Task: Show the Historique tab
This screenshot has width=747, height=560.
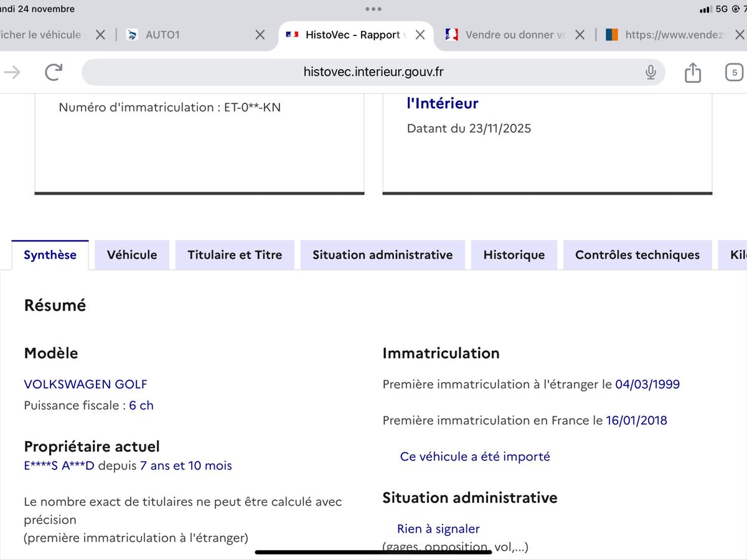Action: [514, 254]
